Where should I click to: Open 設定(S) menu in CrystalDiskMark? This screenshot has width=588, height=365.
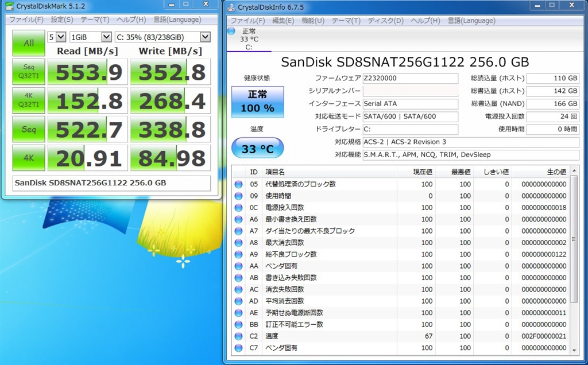click(x=62, y=20)
